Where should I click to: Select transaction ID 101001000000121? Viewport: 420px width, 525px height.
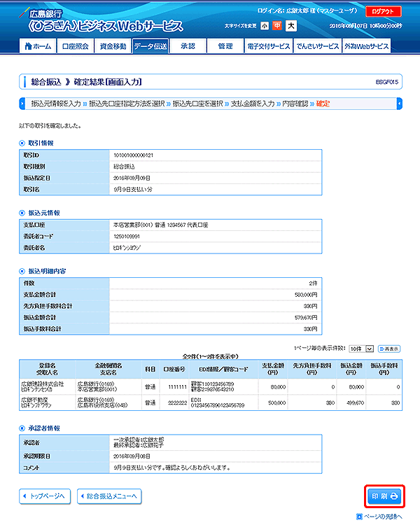click(133, 155)
